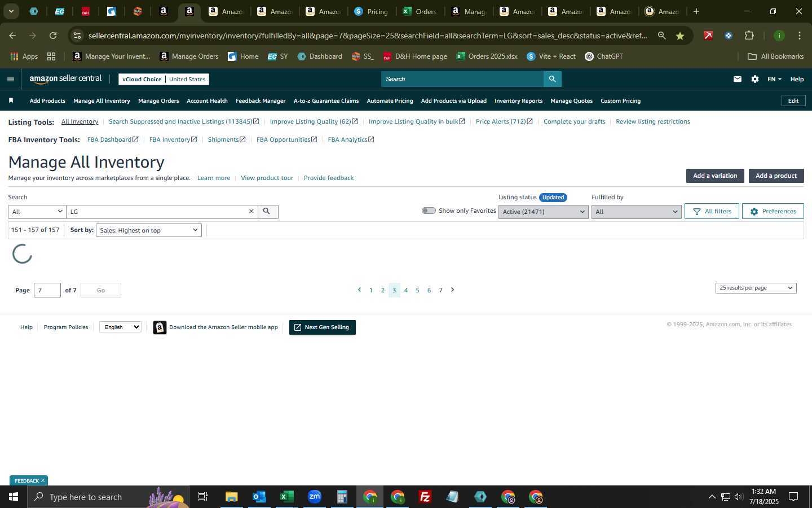Click the browser back arrow
This screenshot has width=812, height=508.
tap(12, 36)
